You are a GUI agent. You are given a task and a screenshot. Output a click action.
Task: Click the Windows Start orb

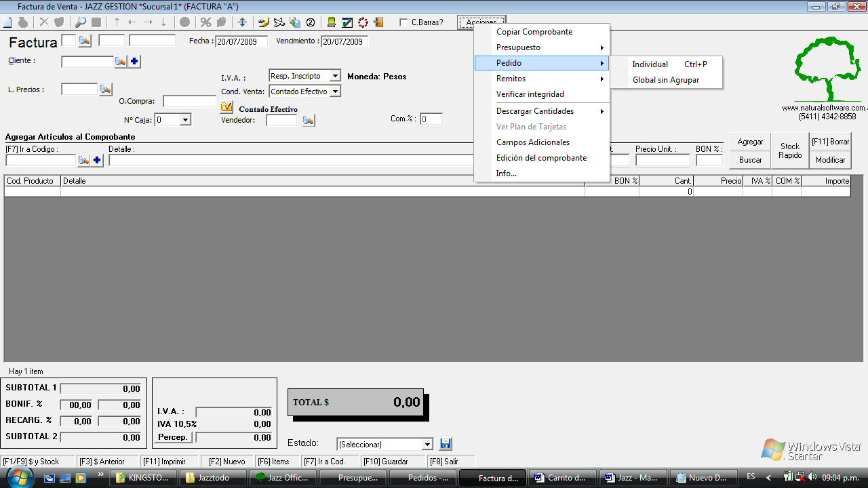click(x=20, y=477)
